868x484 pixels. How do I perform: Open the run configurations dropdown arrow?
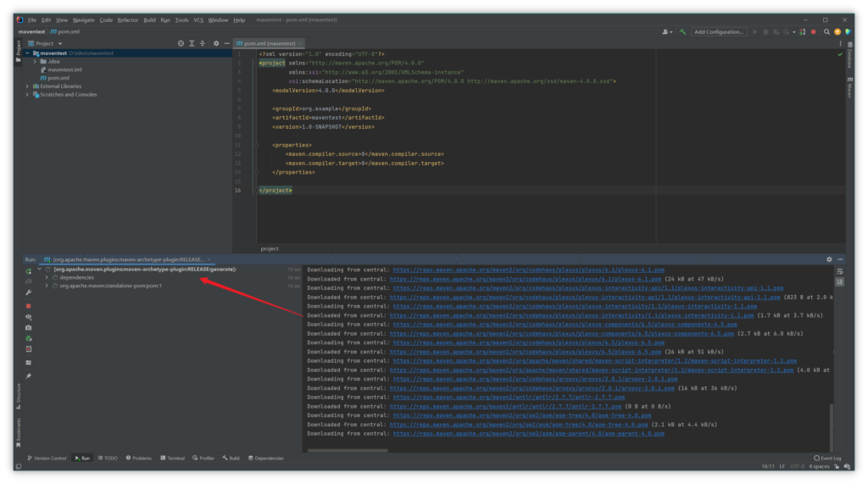point(793,32)
